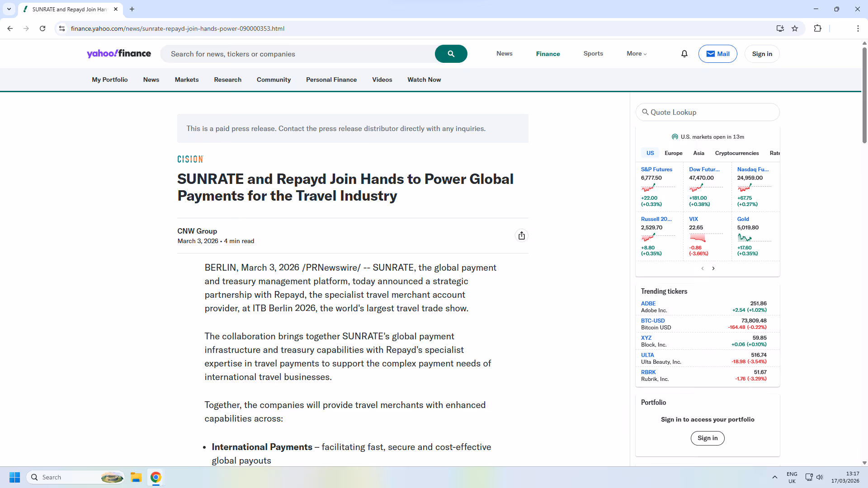Image resolution: width=868 pixels, height=488 pixels.
Task: Select the Europe markets tab
Action: (x=674, y=153)
